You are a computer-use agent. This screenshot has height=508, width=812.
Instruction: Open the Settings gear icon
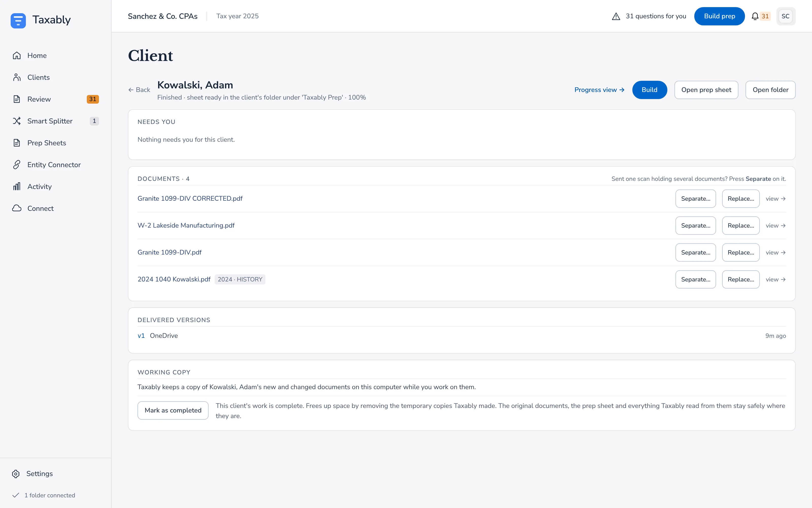[x=16, y=474]
